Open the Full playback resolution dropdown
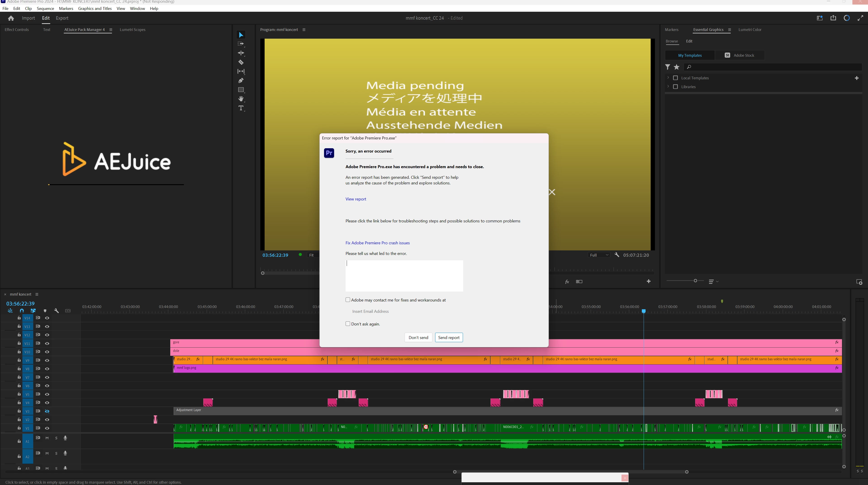This screenshot has height=485, width=868. coord(599,255)
